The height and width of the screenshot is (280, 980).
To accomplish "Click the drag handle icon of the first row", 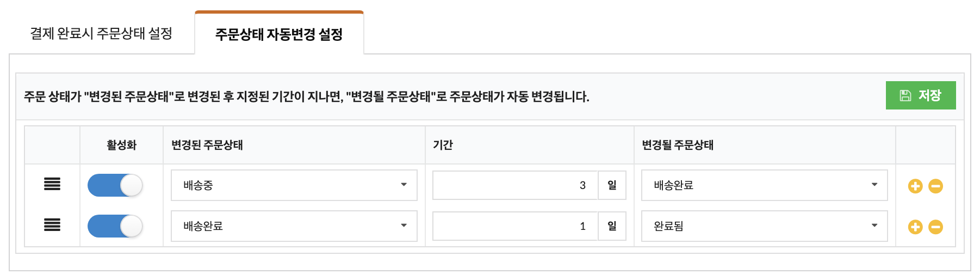I will coord(52,184).
